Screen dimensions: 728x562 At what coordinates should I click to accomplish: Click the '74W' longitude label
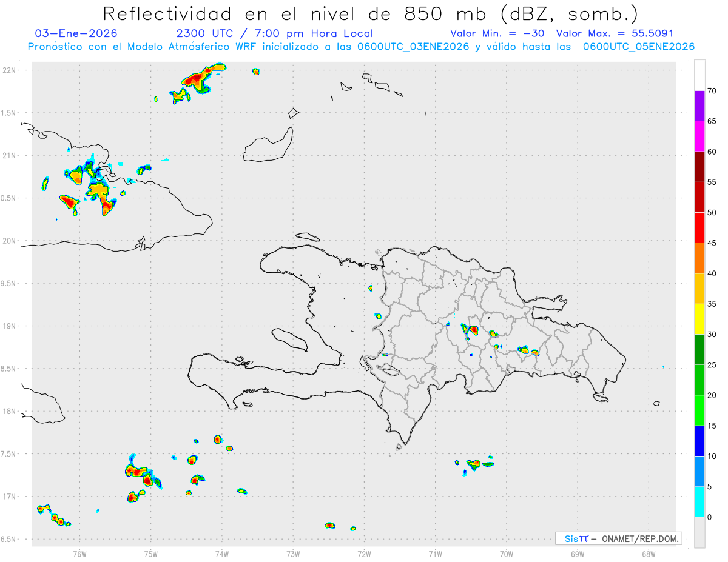(222, 554)
